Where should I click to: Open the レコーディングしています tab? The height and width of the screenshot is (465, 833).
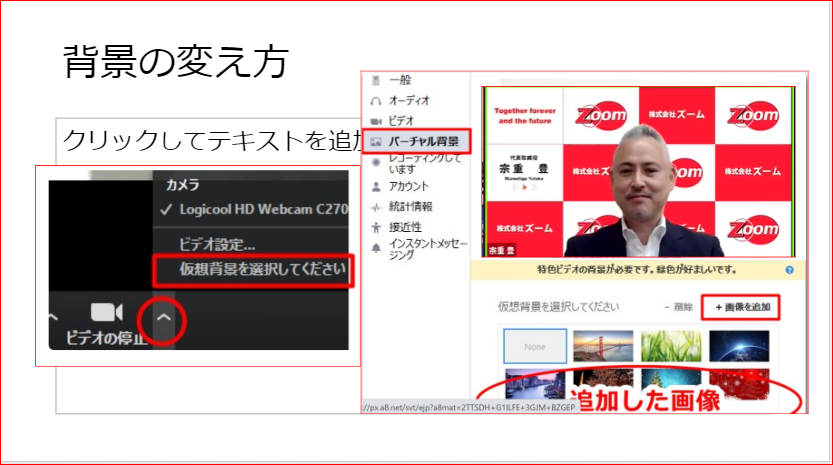pyautogui.click(x=424, y=164)
